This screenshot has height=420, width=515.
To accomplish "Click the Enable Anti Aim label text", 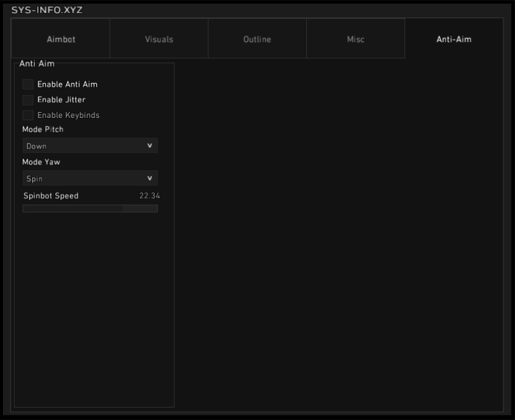I will tap(67, 84).
